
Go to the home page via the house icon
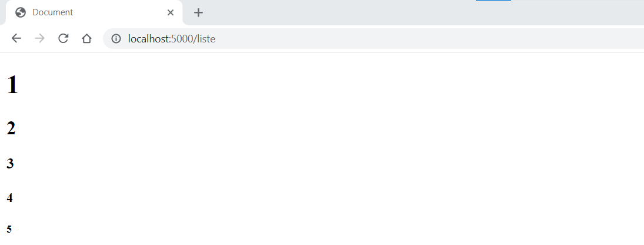pyautogui.click(x=86, y=39)
